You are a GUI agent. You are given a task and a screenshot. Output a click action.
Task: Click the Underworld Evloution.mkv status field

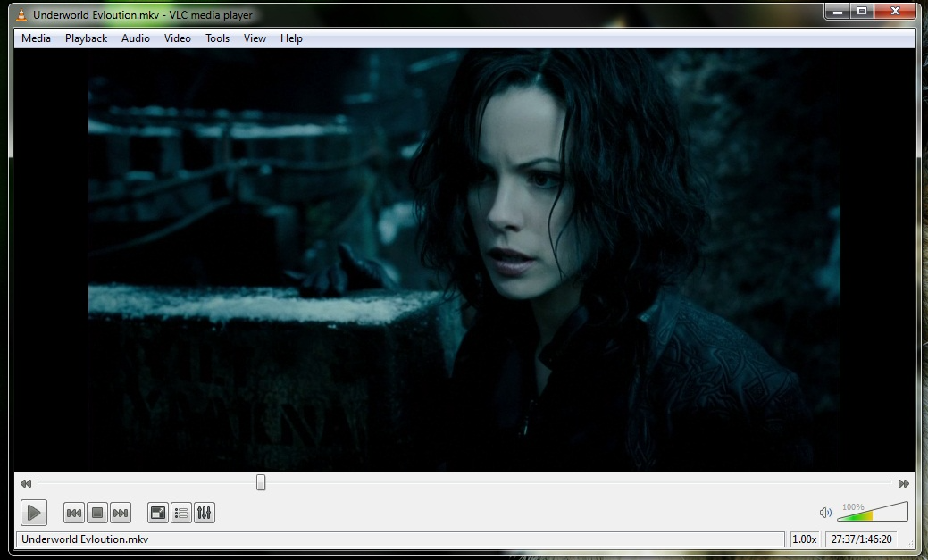click(402, 539)
